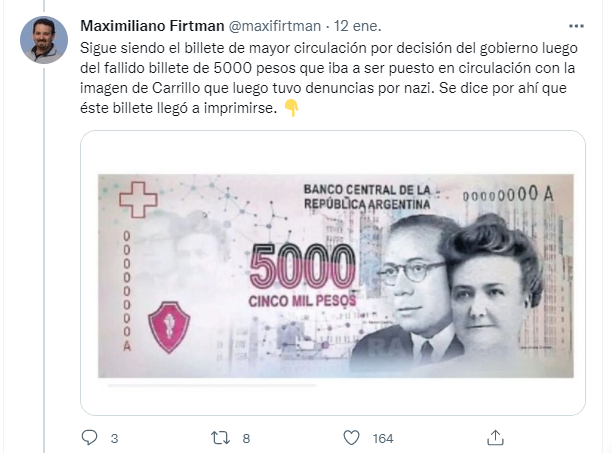Screen dimensions: 612x453
Task: Open the three-dot more options menu
Action: click(576, 26)
